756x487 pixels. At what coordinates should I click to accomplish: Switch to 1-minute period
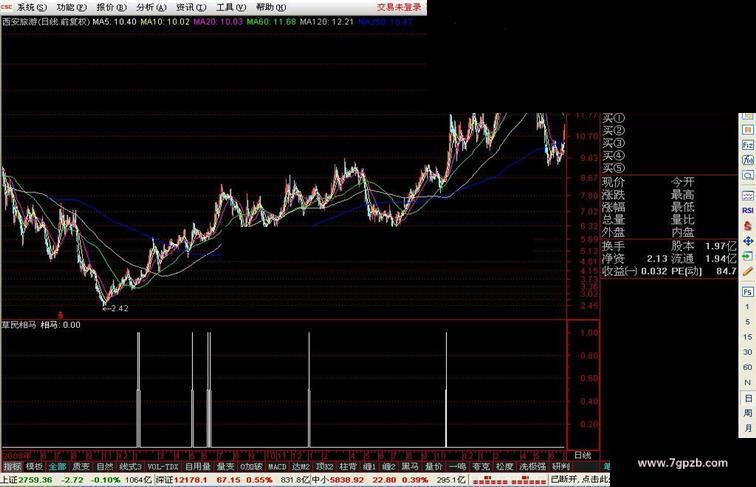(x=747, y=307)
